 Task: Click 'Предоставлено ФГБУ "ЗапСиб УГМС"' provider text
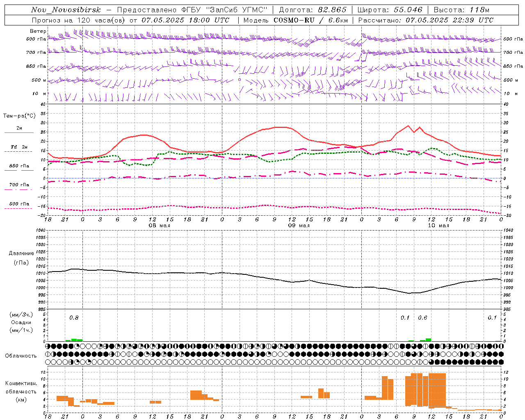coord(192,10)
